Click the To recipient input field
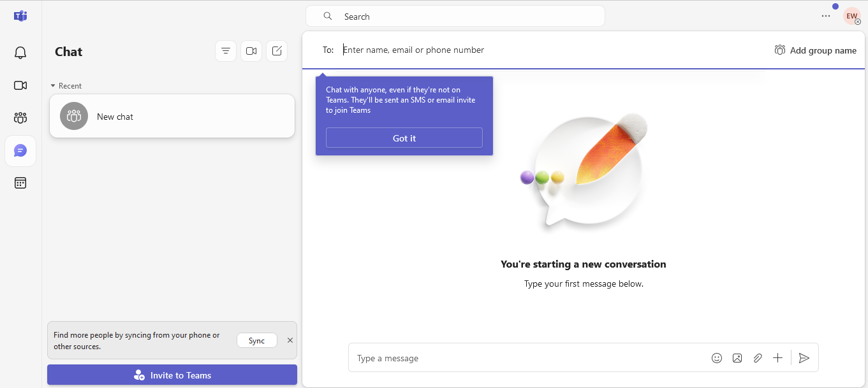This screenshot has width=868, height=388. [446, 49]
